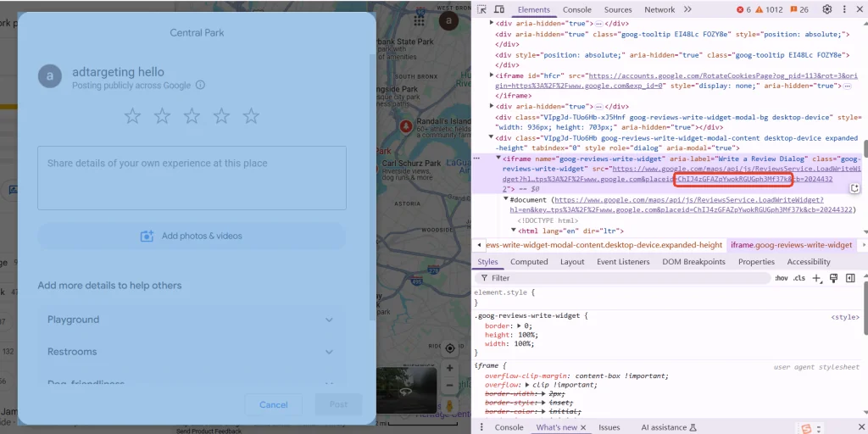Open the Layout tab

click(572, 262)
